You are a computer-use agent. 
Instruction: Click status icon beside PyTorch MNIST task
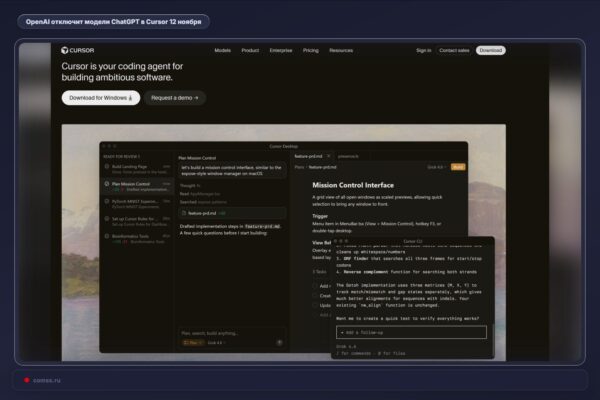[107, 201]
